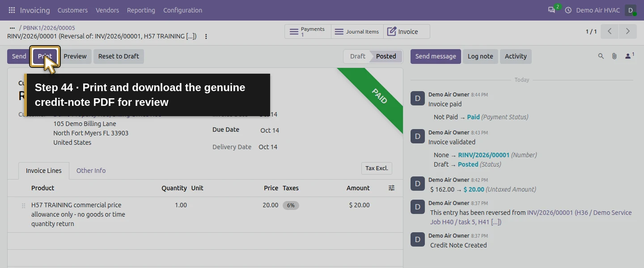Expand the breadcrumb ellipsis
644x268 pixels.
(x=12, y=28)
